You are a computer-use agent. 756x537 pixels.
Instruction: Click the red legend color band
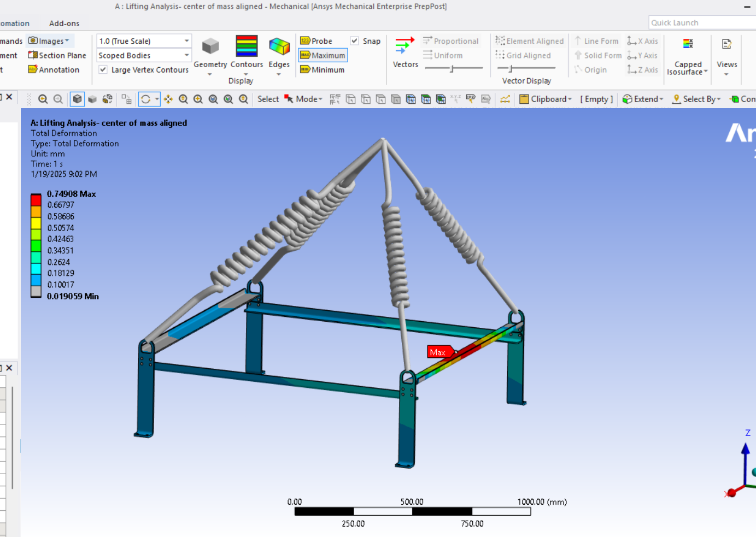tap(36, 200)
